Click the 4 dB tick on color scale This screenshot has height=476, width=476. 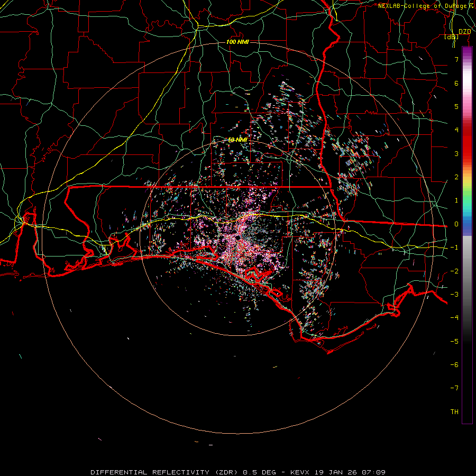(x=456, y=130)
